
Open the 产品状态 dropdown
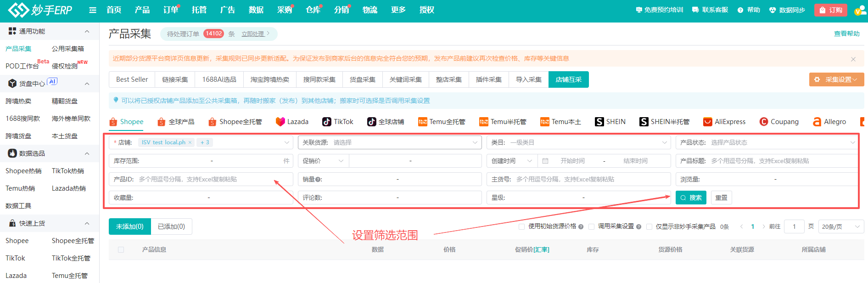[767, 142]
